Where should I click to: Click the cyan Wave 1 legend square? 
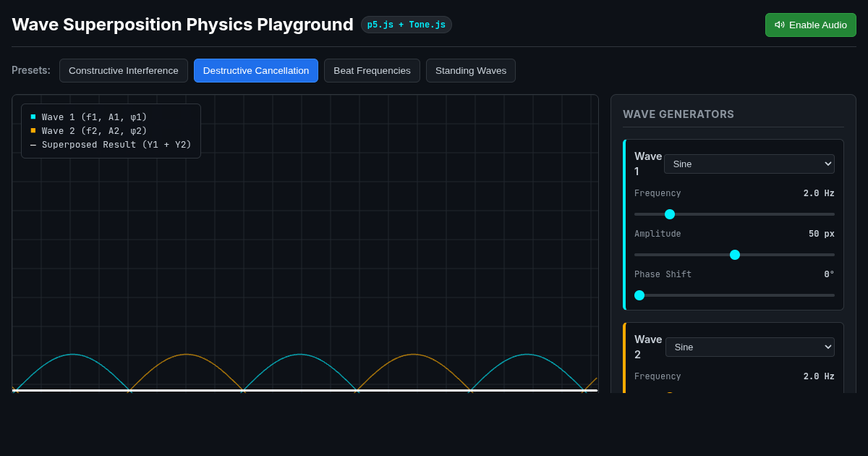pyautogui.click(x=33, y=117)
